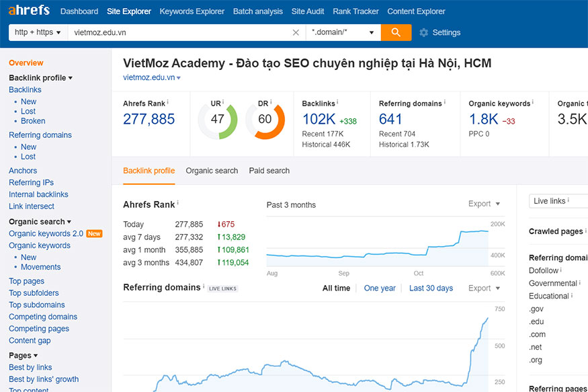Open Organic keywords 2.0 in sidebar
Screen dimensions: 588x392
[x=46, y=234]
